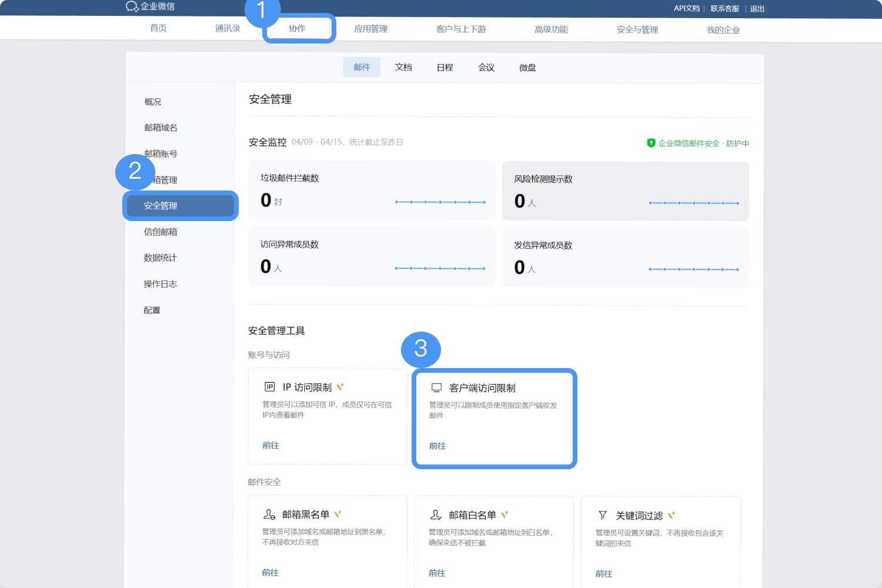This screenshot has width=882, height=588.
Task: Click the 垃圾邮件拦截数 trend chart
Action: point(440,202)
